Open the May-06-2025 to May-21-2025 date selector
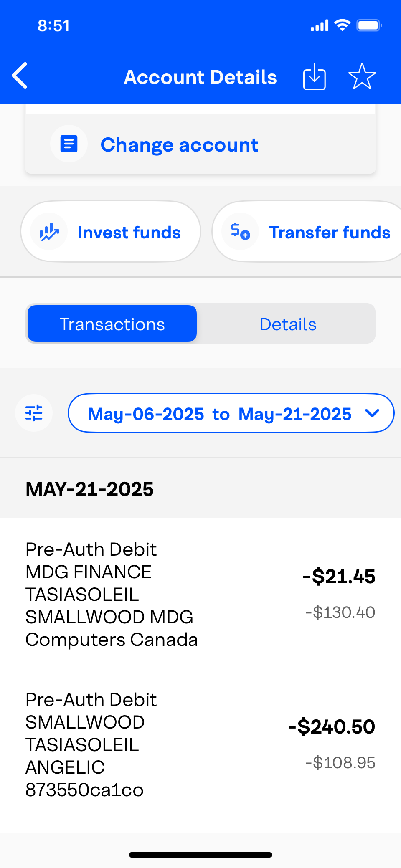401x868 pixels. pyautogui.click(x=220, y=414)
